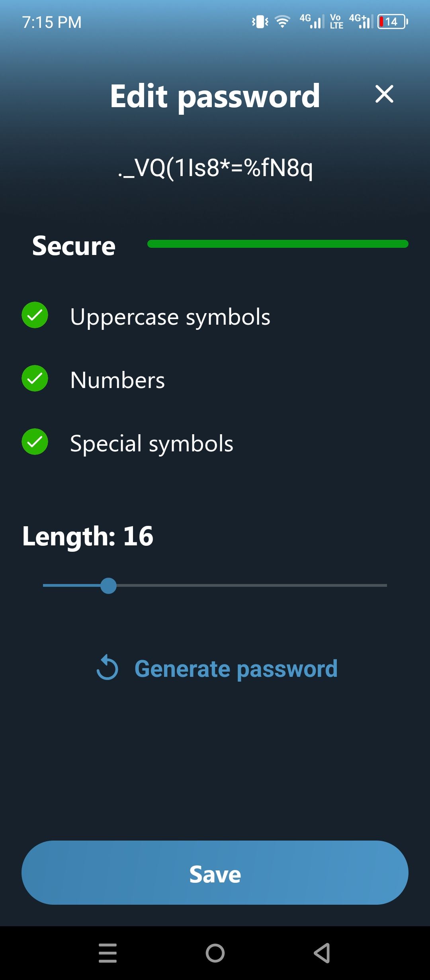This screenshot has width=430, height=980.
Task: Tap the Android home circle icon
Action: point(215,953)
